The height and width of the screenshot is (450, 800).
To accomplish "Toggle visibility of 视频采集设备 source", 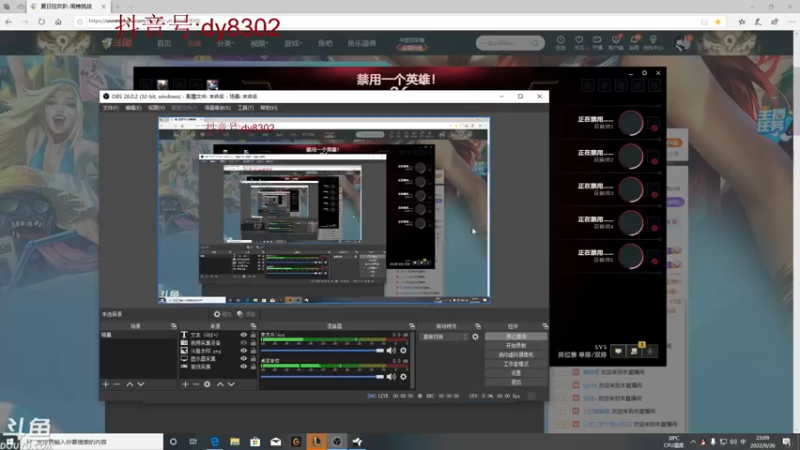I will pos(243,343).
